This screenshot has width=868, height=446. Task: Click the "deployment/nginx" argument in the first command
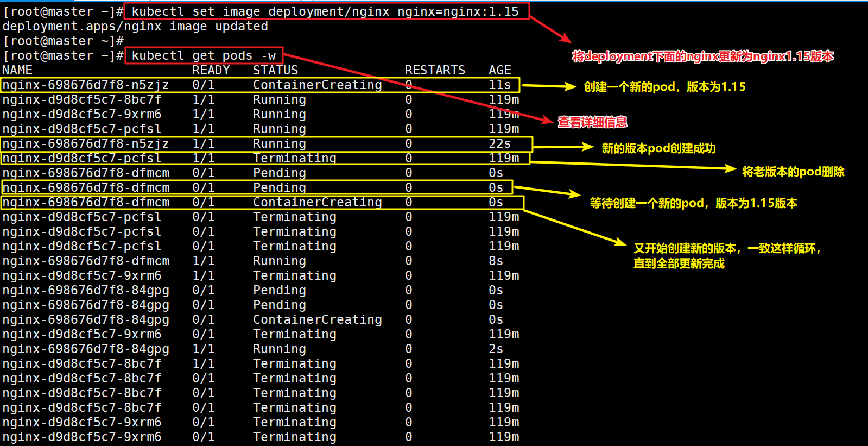(x=329, y=11)
